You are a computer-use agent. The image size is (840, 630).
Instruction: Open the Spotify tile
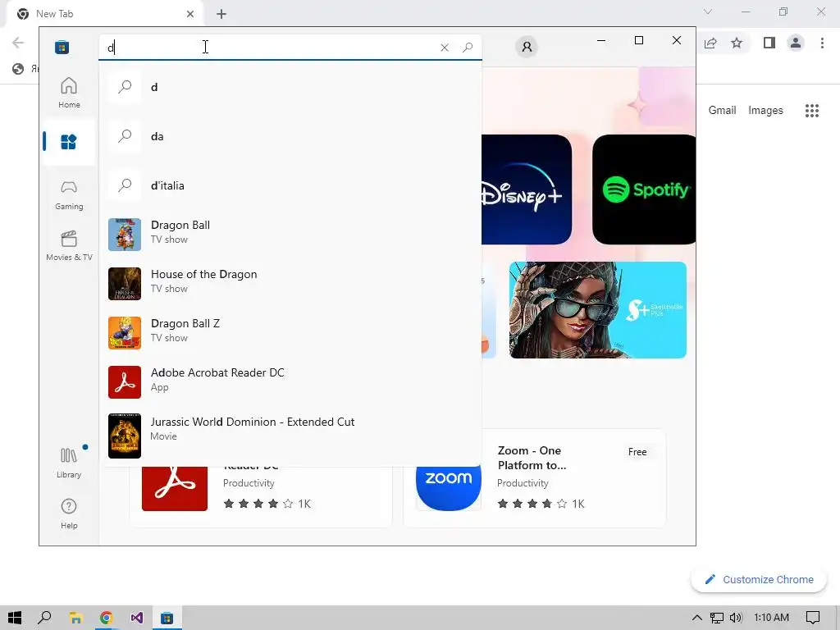click(x=644, y=189)
